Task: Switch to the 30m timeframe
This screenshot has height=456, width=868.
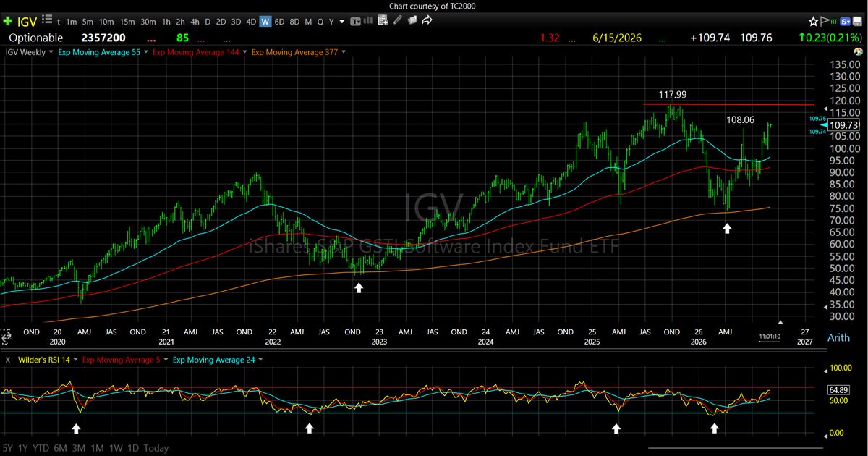Action: 148,22
